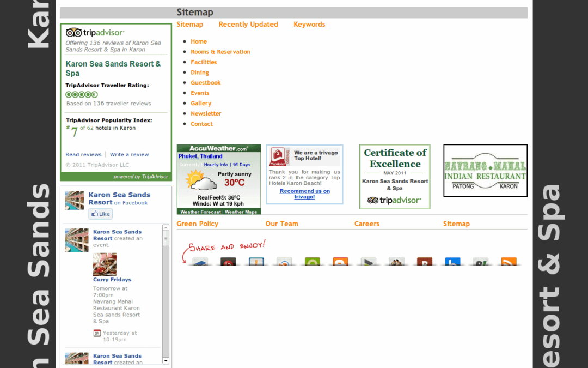Click the AccuWeather.com header logo
588x368 pixels.
tap(219, 148)
